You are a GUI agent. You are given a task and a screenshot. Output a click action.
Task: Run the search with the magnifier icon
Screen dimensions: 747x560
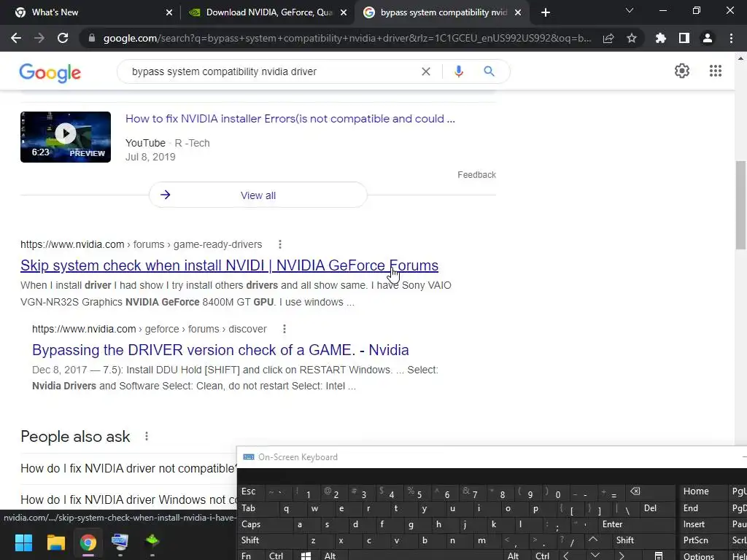[x=489, y=71]
